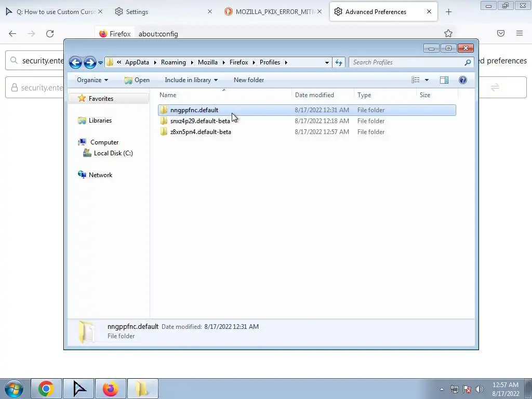The height and width of the screenshot is (399, 532).
Task: Click the Change your view icon
Action: [x=415, y=80]
